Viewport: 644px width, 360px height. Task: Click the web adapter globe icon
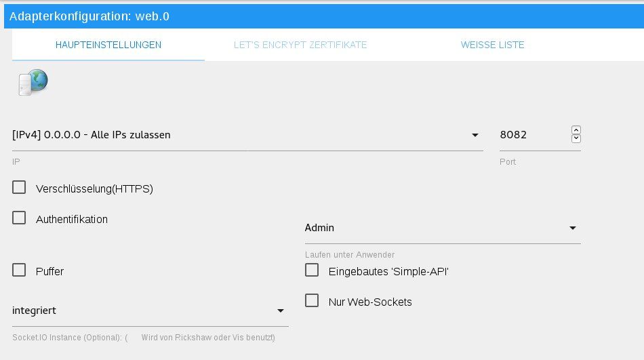tap(33, 83)
